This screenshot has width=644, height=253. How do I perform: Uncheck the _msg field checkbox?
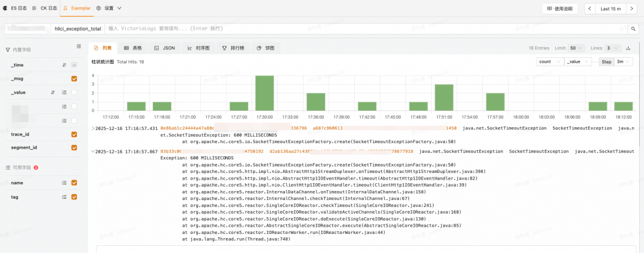point(75,78)
